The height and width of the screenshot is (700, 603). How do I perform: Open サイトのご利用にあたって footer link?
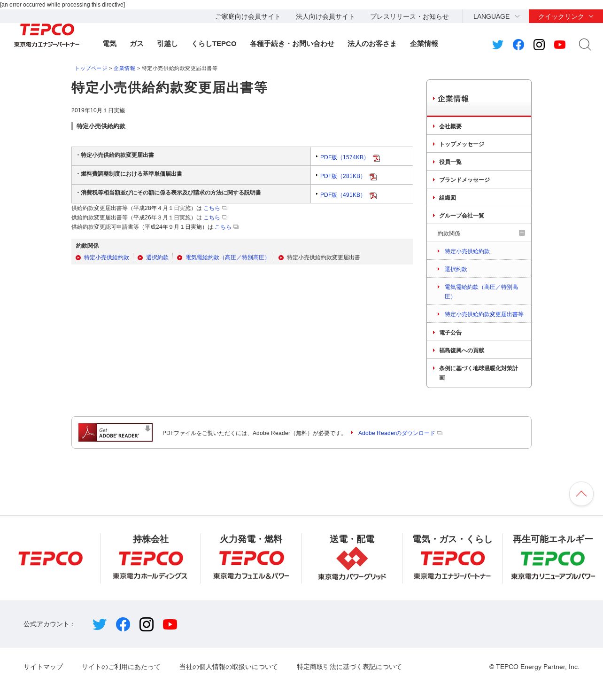tap(121, 667)
